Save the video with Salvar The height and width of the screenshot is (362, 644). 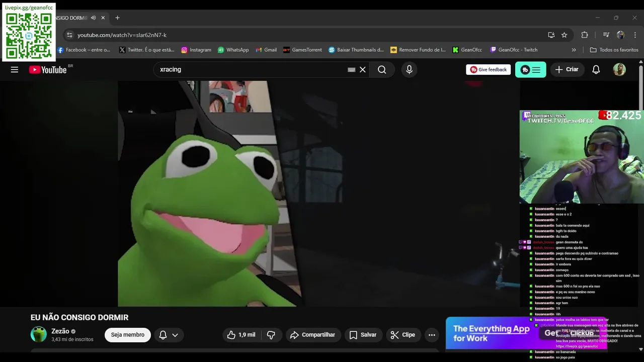(x=363, y=335)
